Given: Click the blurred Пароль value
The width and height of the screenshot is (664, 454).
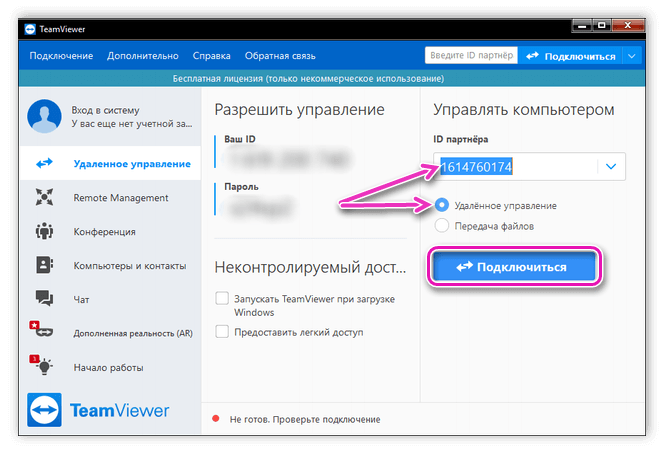Looking at the screenshot, I should coord(262,207).
